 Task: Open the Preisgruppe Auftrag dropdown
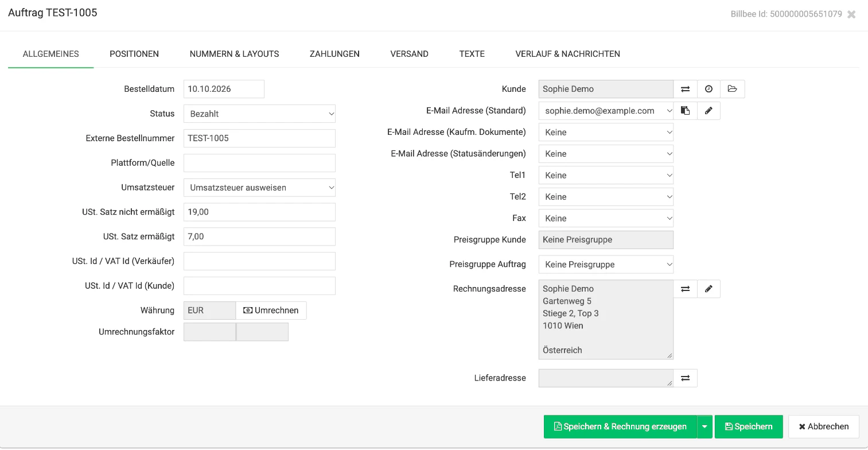[x=606, y=265]
